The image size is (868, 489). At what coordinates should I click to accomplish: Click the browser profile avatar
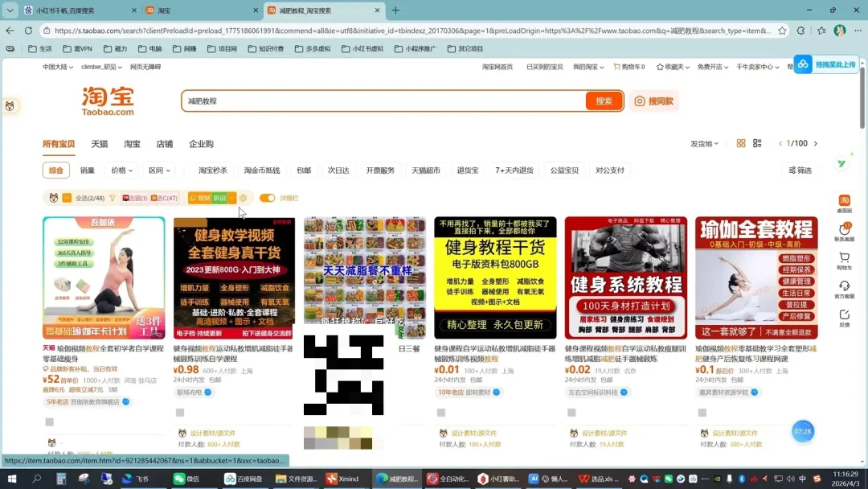pyautogui.click(x=840, y=31)
